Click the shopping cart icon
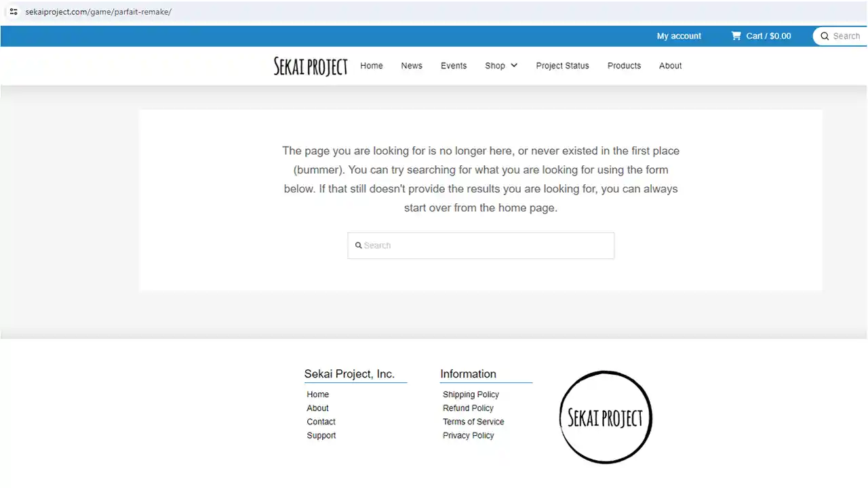 (736, 36)
